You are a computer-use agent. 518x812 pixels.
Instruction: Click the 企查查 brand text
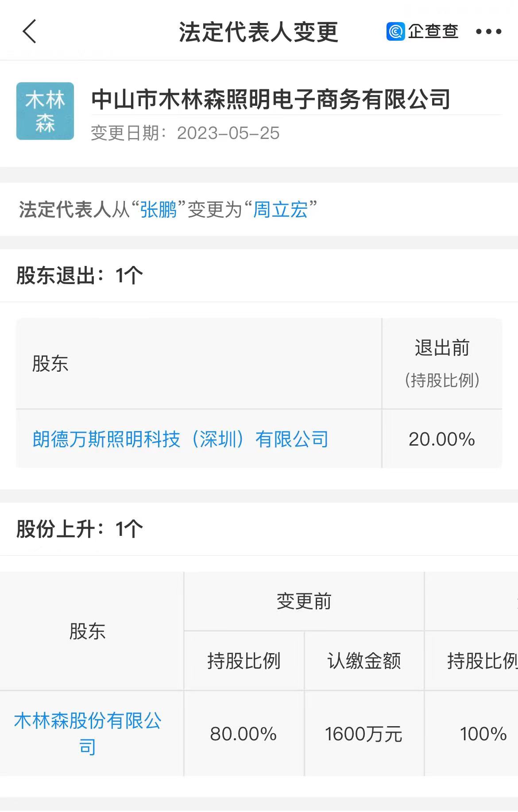(x=433, y=31)
